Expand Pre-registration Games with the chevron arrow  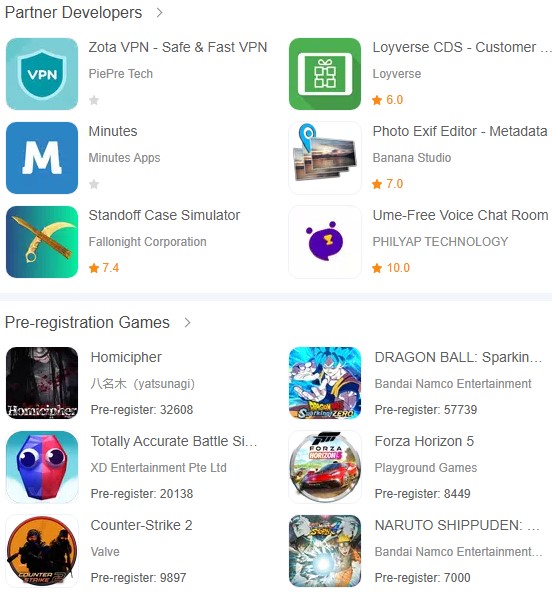[187, 322]
